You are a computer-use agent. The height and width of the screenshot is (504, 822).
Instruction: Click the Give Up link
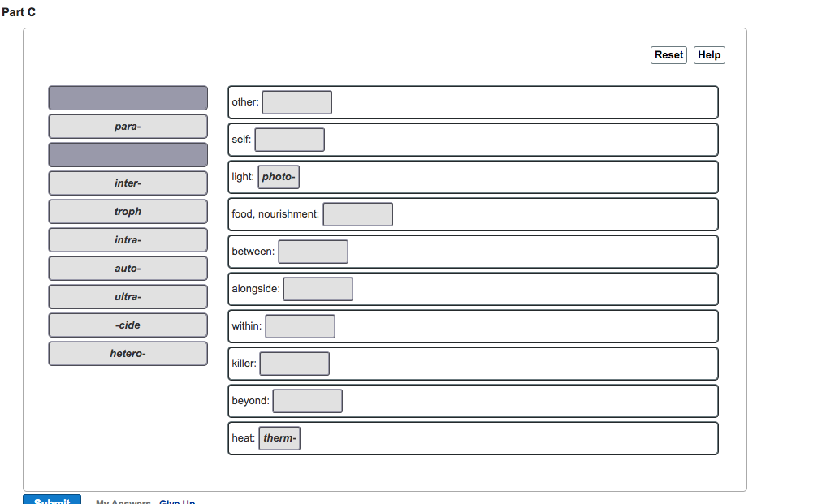tap(176, 502)
